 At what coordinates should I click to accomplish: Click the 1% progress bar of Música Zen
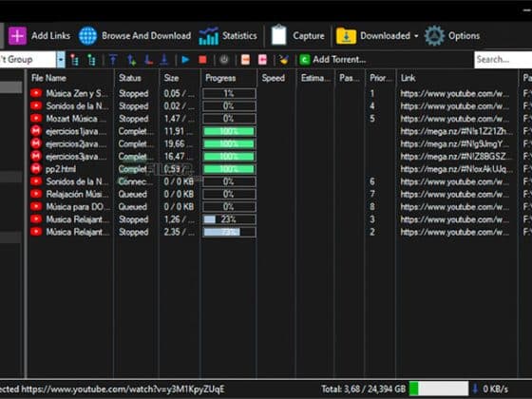pyautogui.click(x=229, y=93)
